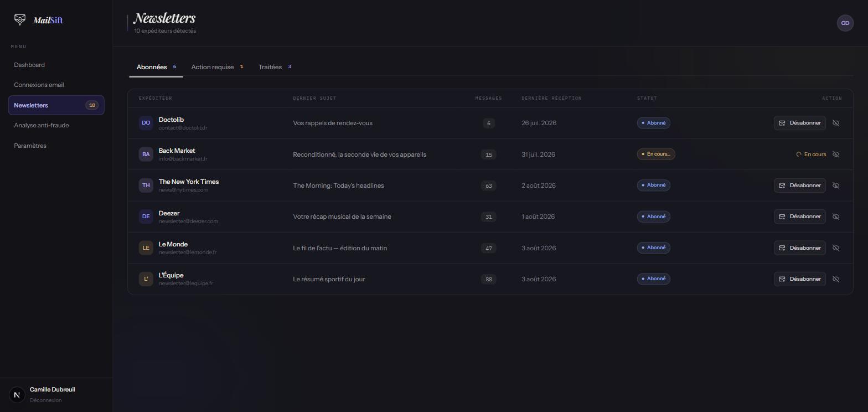
Task: Click the spinner icon in Back Market row
Action: click(799, 154)
